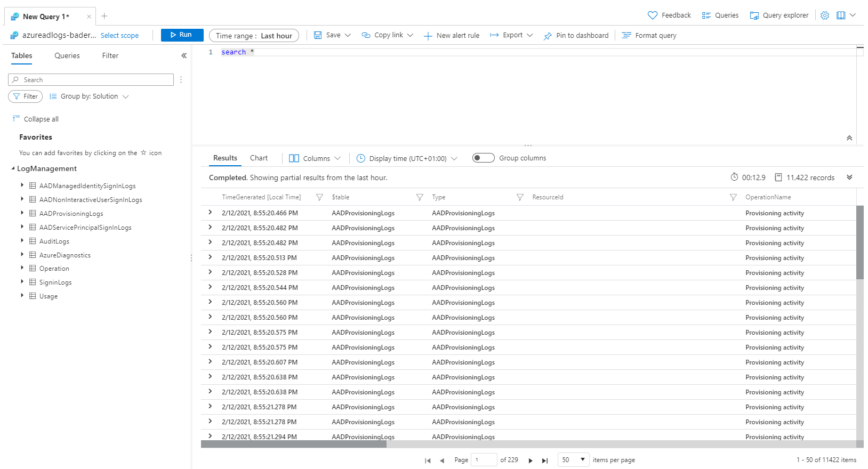Click the Page number input field

(484, 460)
